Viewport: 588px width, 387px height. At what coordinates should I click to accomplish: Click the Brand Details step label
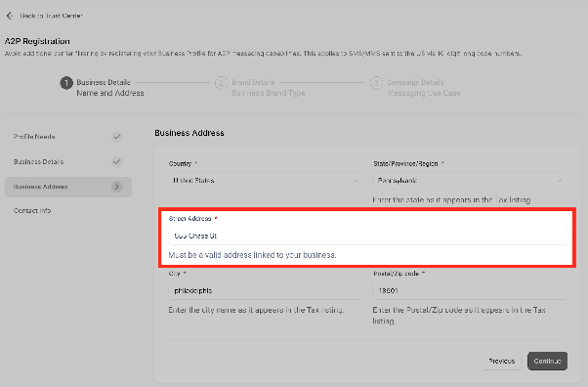pos(253,82)
